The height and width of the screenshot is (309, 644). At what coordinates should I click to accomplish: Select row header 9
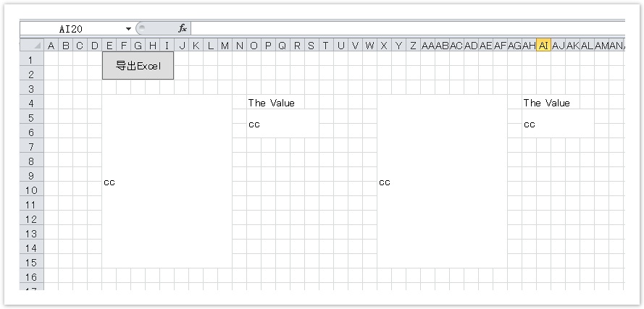pyautogui.click(x=31, y=175)
